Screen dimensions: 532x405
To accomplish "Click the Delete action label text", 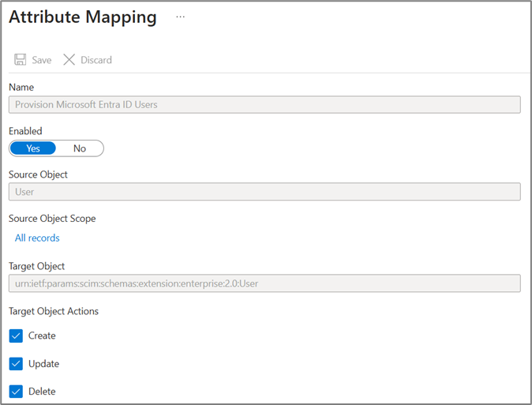I will 42,392.
